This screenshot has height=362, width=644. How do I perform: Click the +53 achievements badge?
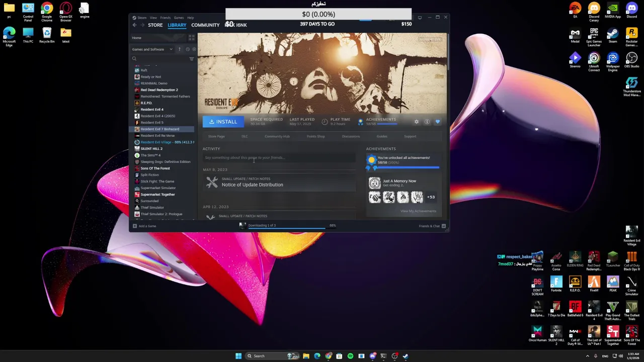tap(431, 197)
